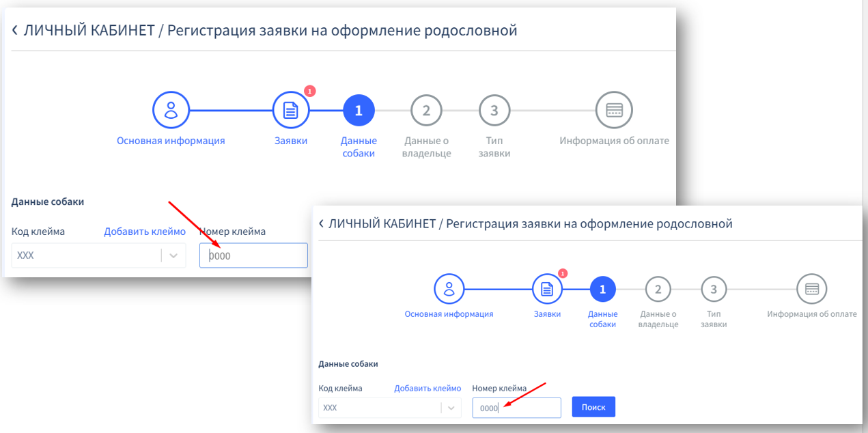868x433 pixels.
Task: Click the Заявки document icon in the front window
Action: point(547,289)
